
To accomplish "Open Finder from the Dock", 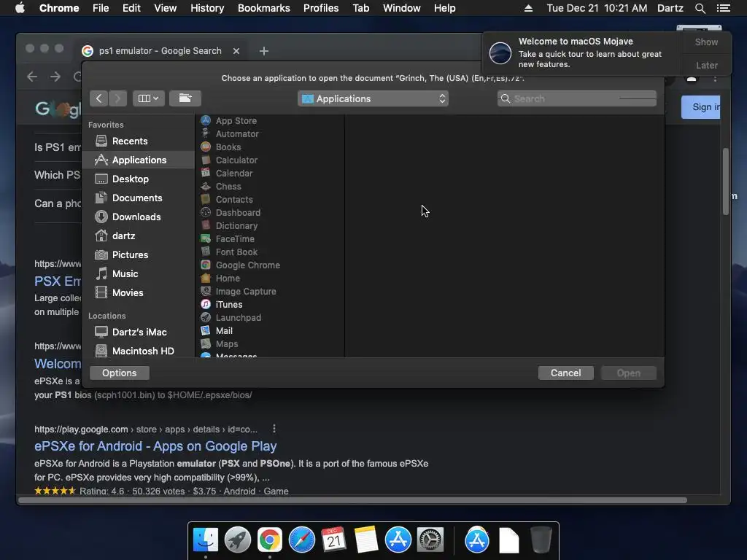I will [205, 540].
